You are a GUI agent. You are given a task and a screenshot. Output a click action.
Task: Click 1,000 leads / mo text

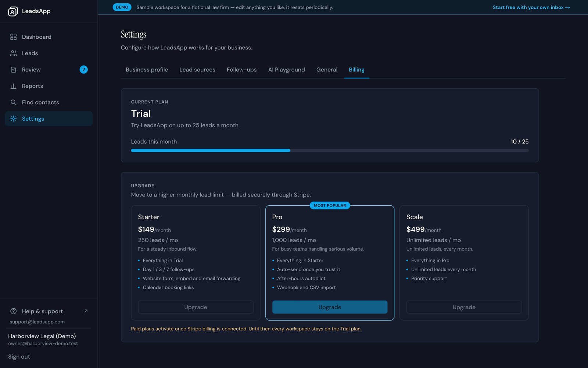pyautogui.click(x=294, y=240)
